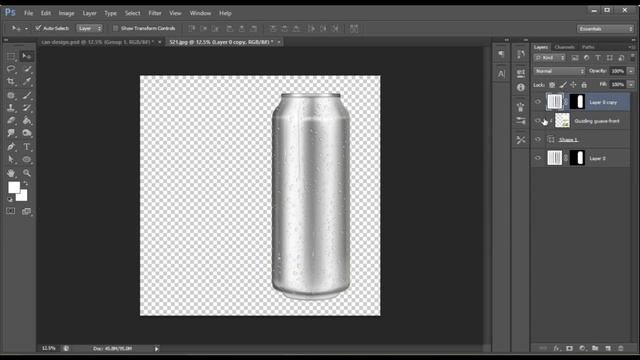Filter layers by type layers

598,58
